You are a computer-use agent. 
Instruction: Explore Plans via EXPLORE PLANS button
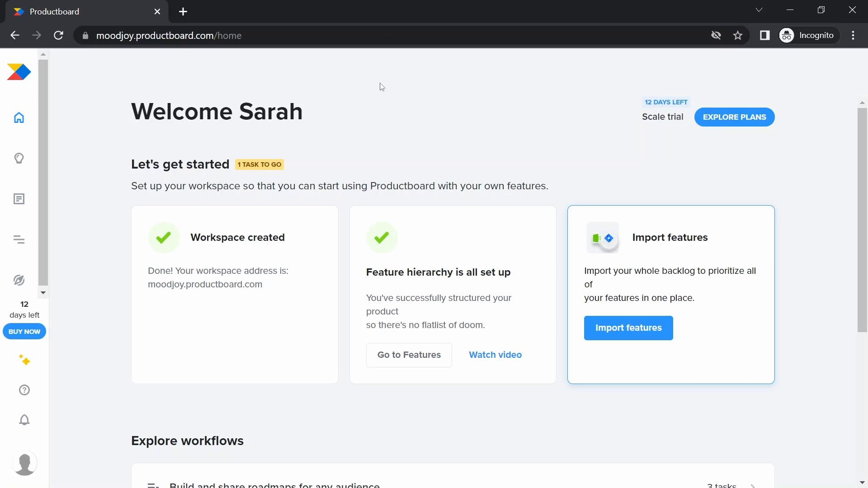click(x=735, y=117)
